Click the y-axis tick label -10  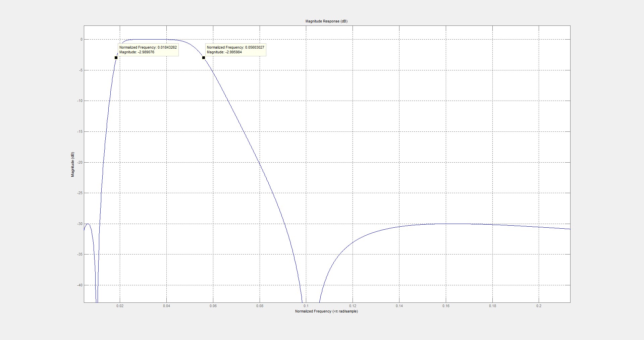pos(79,101)
